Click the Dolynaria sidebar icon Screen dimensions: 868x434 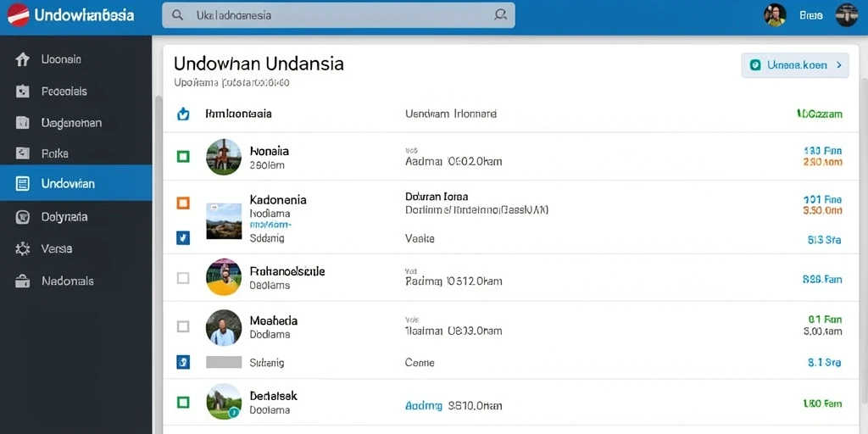point(23,217)
